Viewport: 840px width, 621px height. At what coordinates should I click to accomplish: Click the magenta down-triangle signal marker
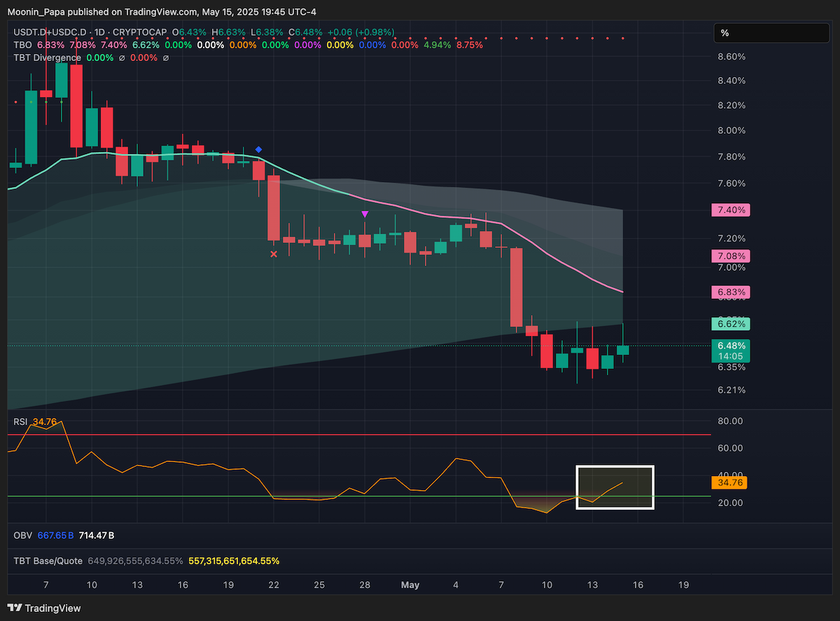tap(365, 214)
